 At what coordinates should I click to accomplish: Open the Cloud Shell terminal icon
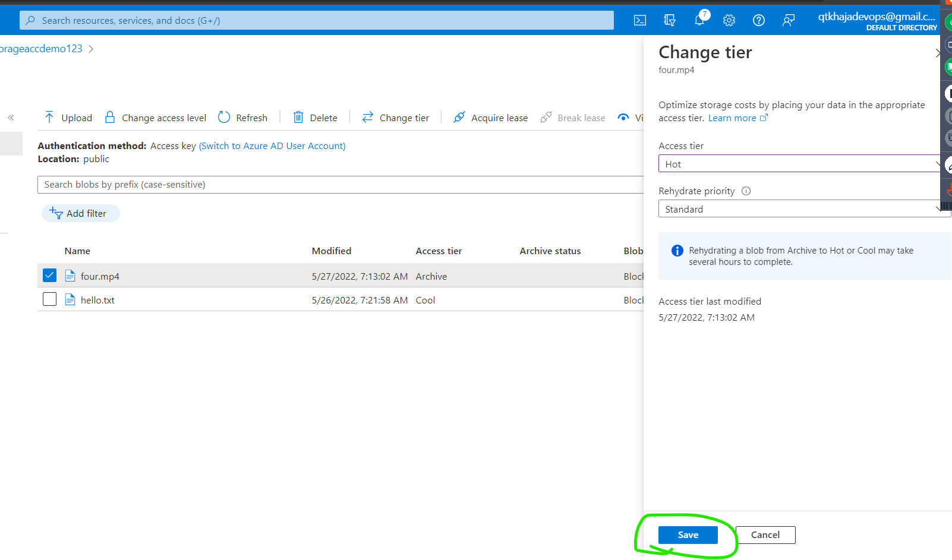pos(640,20)
